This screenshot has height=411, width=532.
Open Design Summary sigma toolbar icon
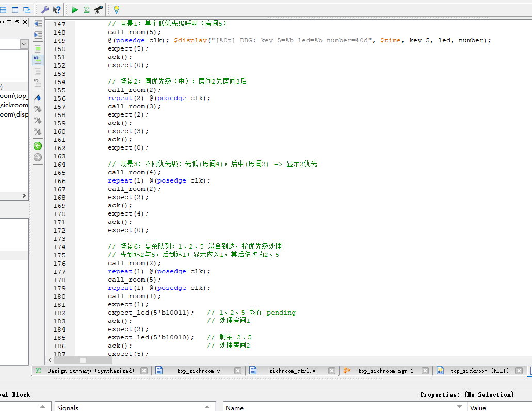click(87, 10)
